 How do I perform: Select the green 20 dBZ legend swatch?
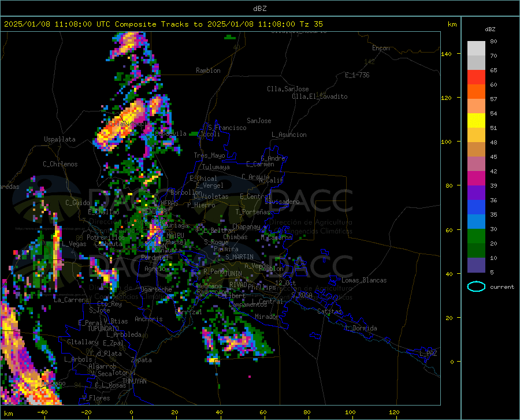[476, 236]
